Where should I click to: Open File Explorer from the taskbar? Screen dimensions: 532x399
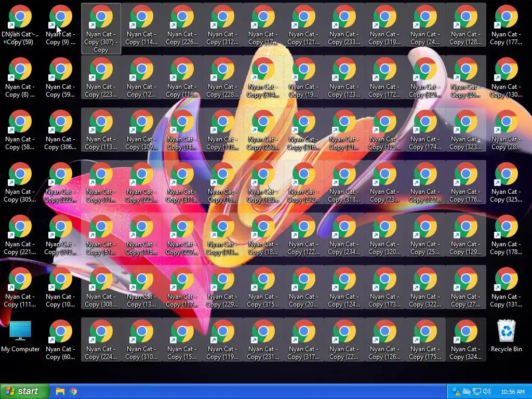coord(60,391)
